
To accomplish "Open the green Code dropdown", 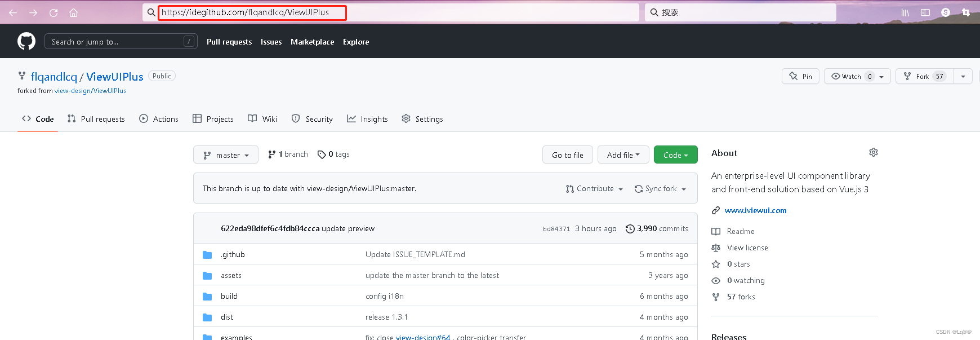I will (676, 155).
